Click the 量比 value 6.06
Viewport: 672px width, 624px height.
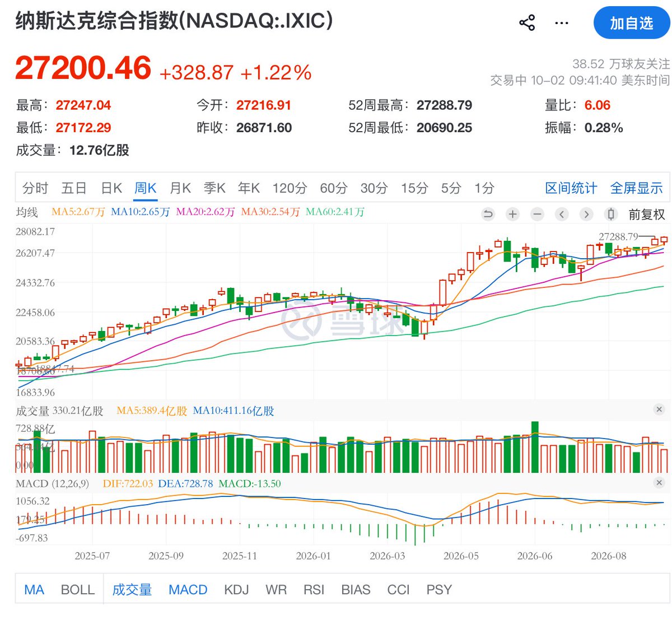[x=597, y=105]
